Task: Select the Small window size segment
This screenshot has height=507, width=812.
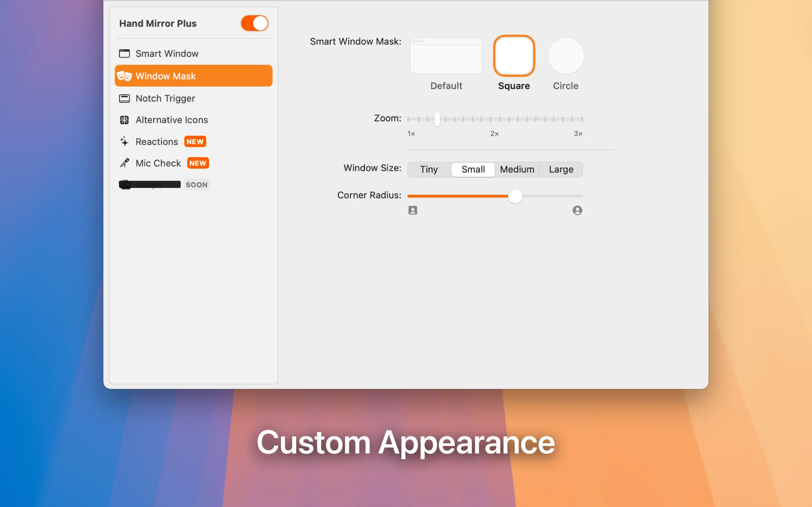Action: click(473, 170)
